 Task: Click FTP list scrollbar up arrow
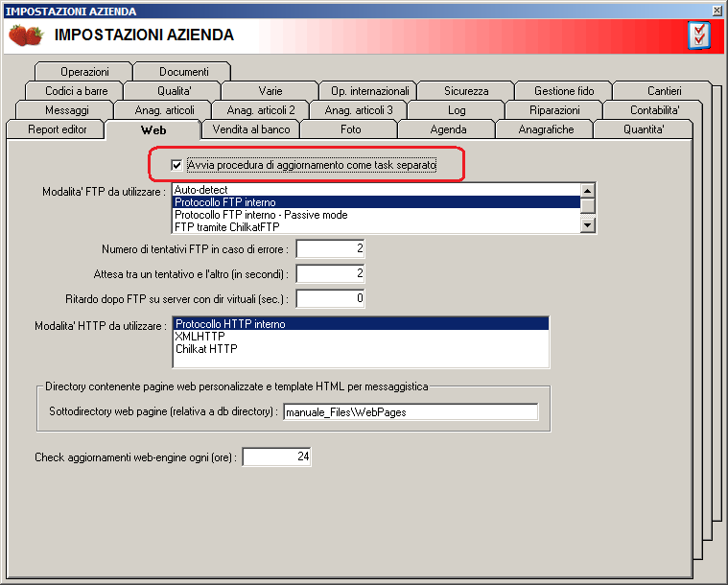[x=588, y=190]
